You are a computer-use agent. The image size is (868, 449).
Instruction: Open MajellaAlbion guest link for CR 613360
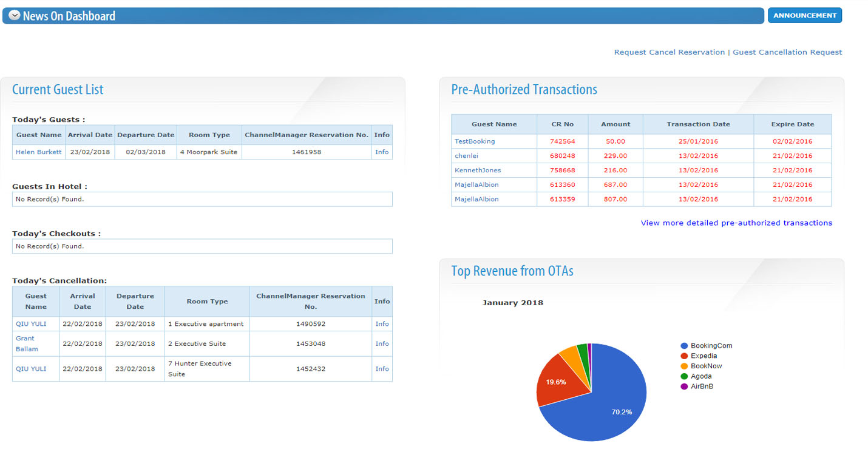[x=476, y=184]
